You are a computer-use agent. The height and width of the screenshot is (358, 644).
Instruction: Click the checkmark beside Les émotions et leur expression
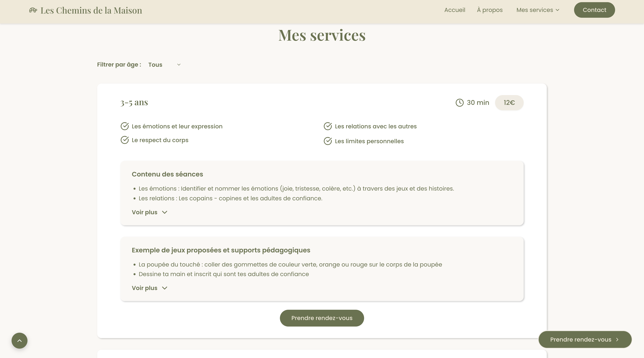tap(124, 126)
